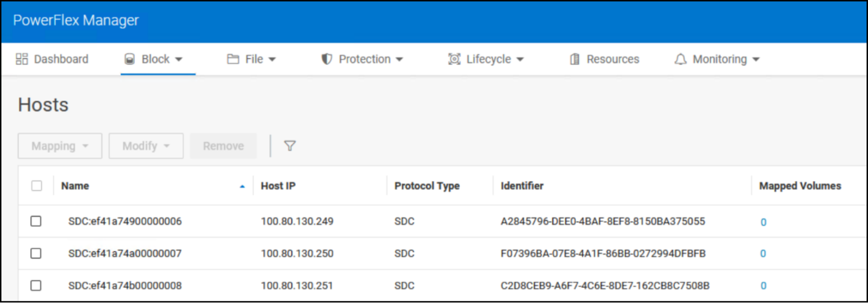Open mapped volumes link for 100.80.130.249
The image size is (868, 303).
pos(763,222)
